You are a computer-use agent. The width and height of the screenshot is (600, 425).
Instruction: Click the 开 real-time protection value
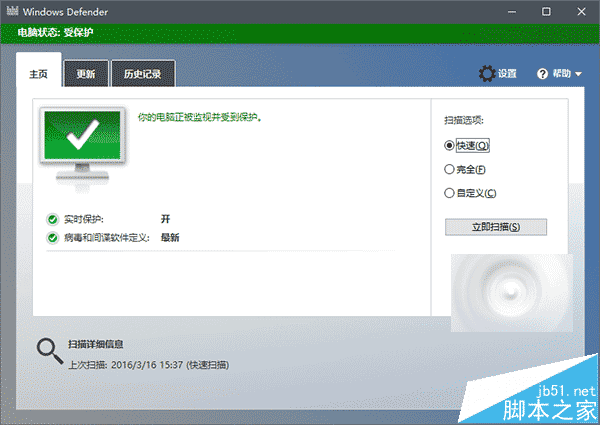pos(165,219)
